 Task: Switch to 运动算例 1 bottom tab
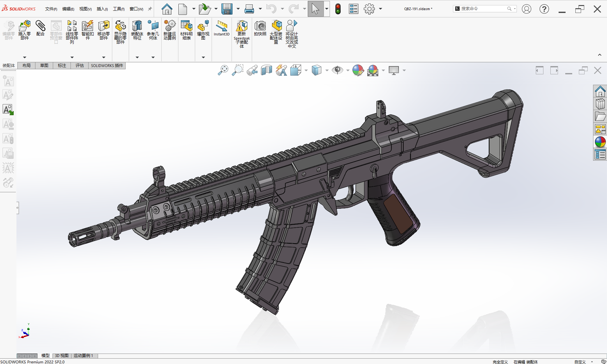[83, 356]
